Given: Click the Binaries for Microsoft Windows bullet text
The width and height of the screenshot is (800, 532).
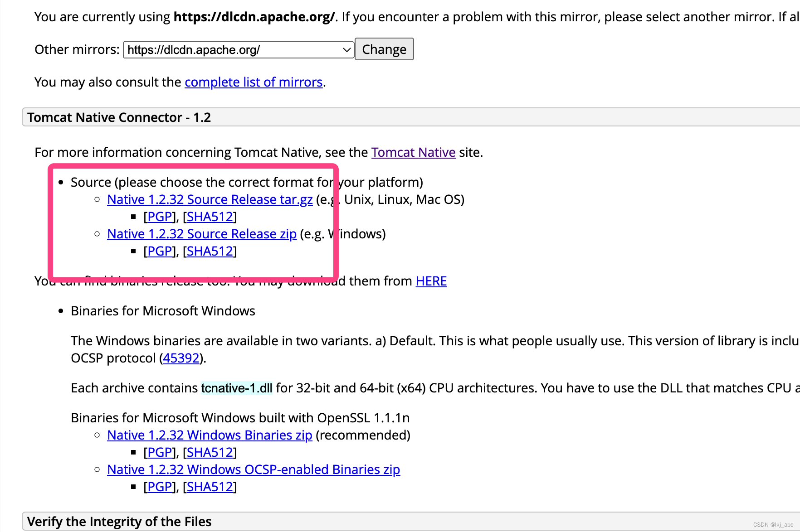Looking at the screenshot, I should pos(163,311).
